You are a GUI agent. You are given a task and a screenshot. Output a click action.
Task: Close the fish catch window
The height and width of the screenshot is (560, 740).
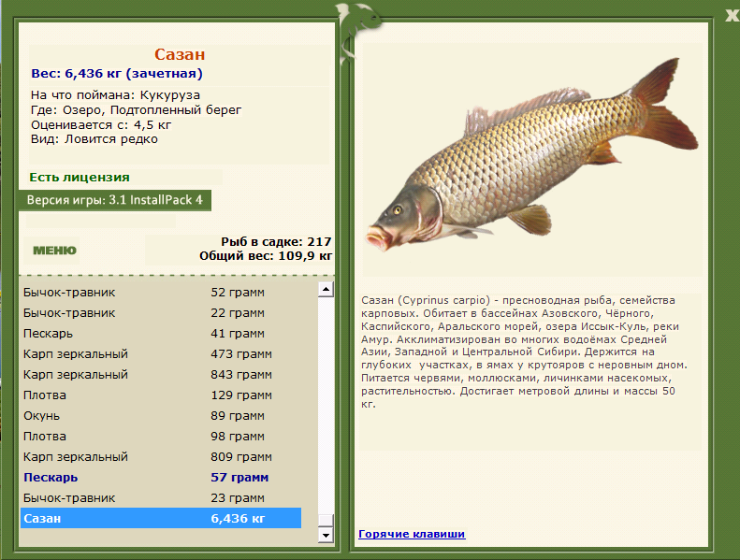coord(732,16)
